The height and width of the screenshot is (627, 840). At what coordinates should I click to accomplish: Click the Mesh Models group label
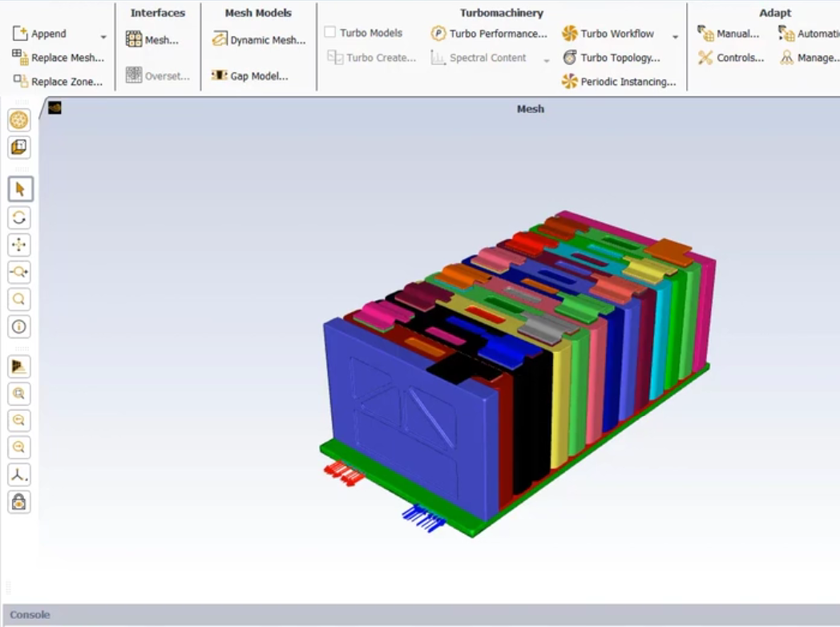click(258, 13)
